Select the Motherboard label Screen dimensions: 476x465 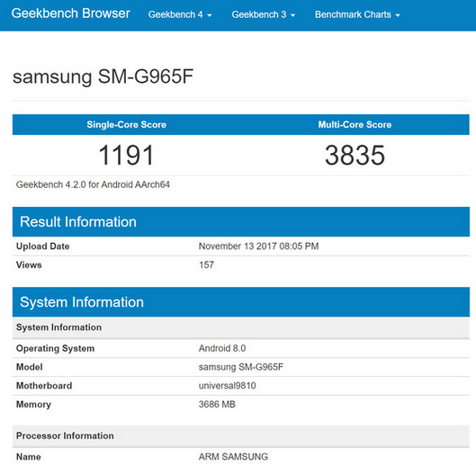coord(44,386)
